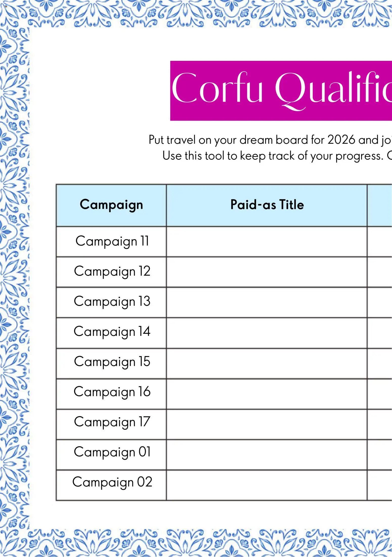
Task: Click the empty Paid-as Title cell for Campaign 11
Action: point(267,242)
